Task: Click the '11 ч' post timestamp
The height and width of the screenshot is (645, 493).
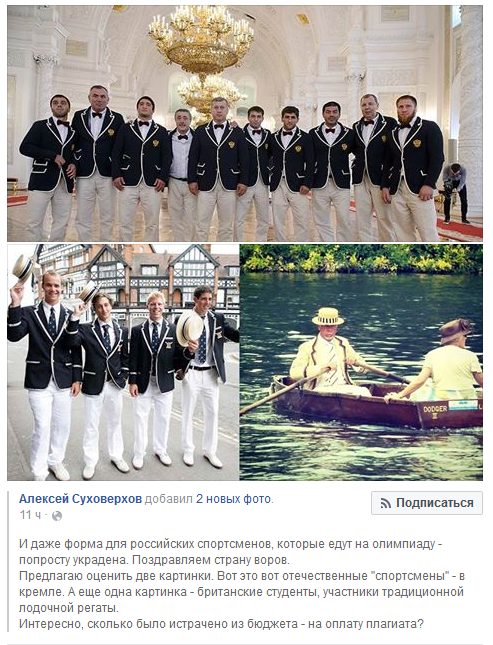Action: click(30, 515)
